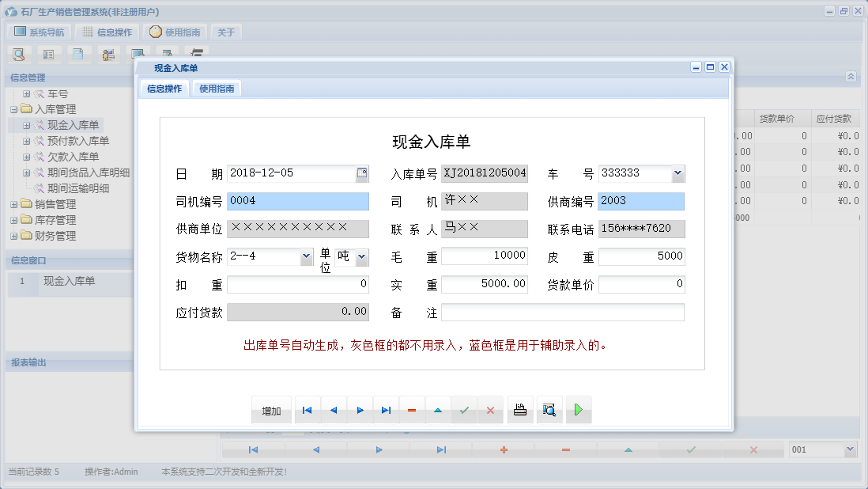868x489 pixels.
Task: Click into the 毛重 input field
Action: pyautogui.click(x=484, y=256)
